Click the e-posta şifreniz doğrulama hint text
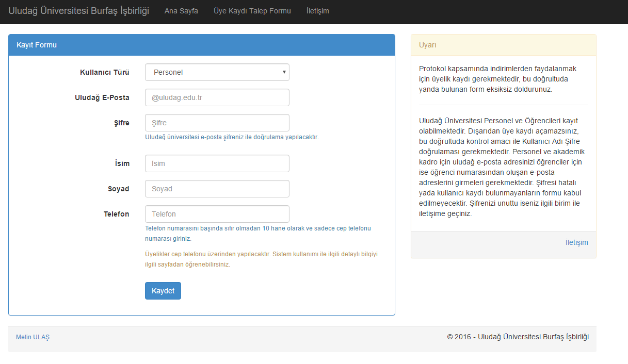Screen dimensions: 628x364 point(232,137)
